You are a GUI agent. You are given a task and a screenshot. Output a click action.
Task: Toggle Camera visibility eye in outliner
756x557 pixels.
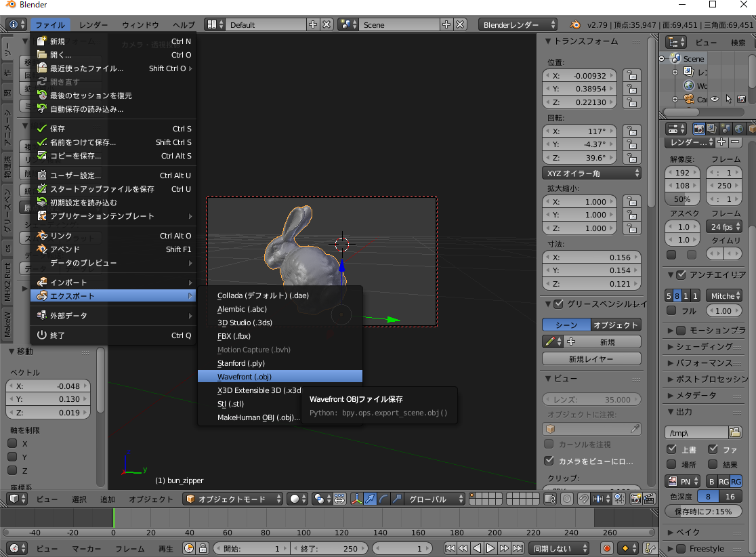(x=715, y=100)
